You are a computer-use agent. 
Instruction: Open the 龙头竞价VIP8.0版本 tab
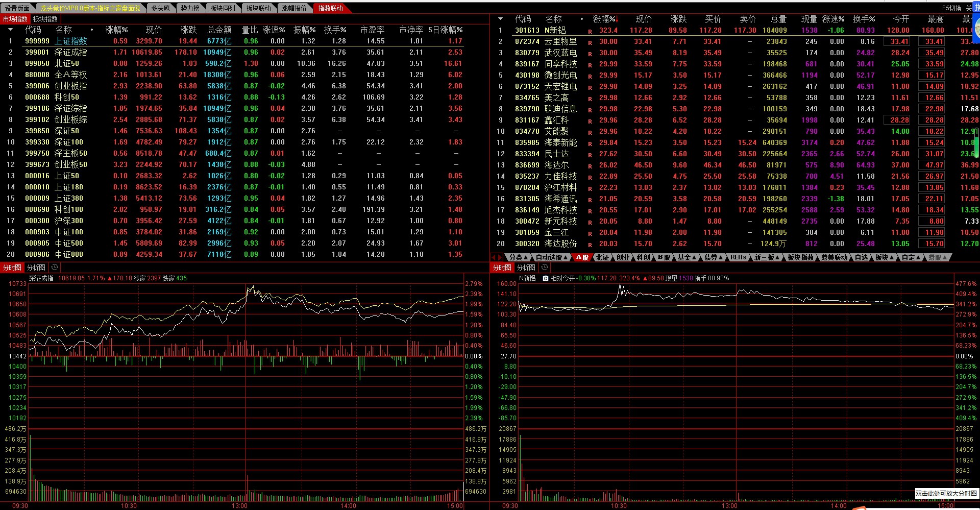90,8
